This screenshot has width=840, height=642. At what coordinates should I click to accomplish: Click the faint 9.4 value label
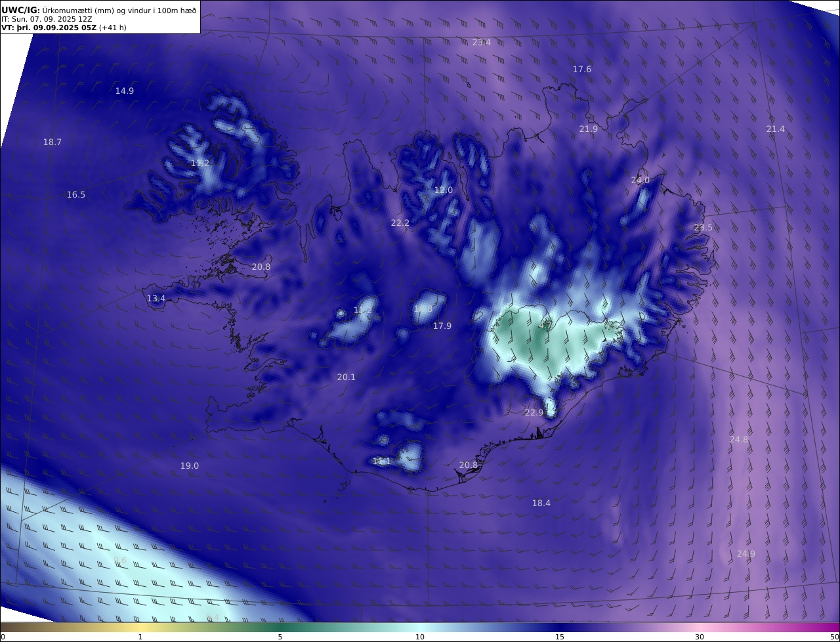213,617
